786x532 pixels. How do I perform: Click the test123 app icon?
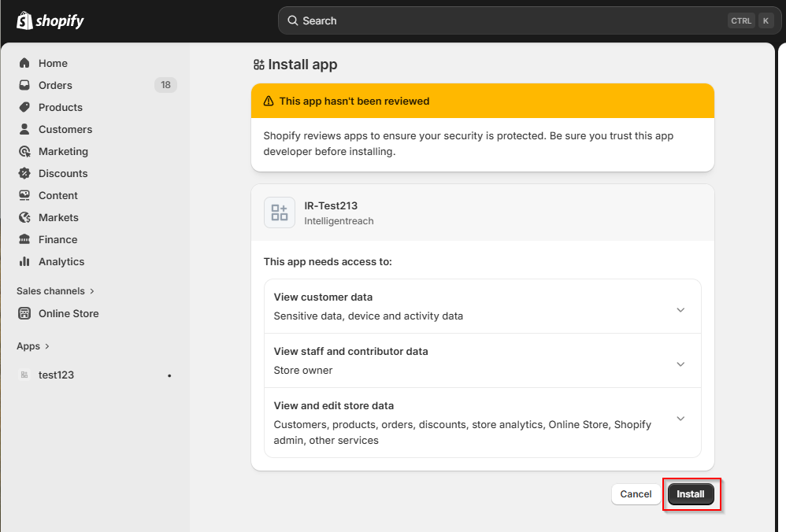(x=24, y=375)
